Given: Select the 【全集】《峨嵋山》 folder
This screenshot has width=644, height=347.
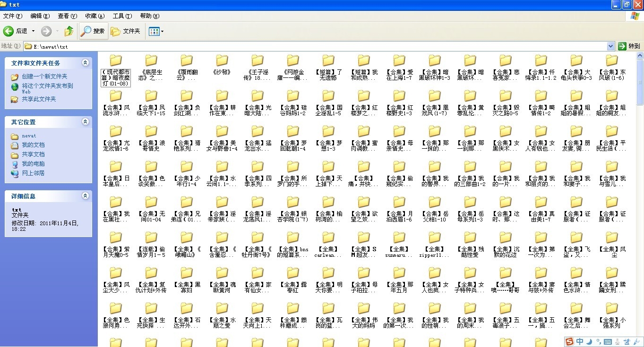Looking at the screenshot, I should click(x=187, y=244).
